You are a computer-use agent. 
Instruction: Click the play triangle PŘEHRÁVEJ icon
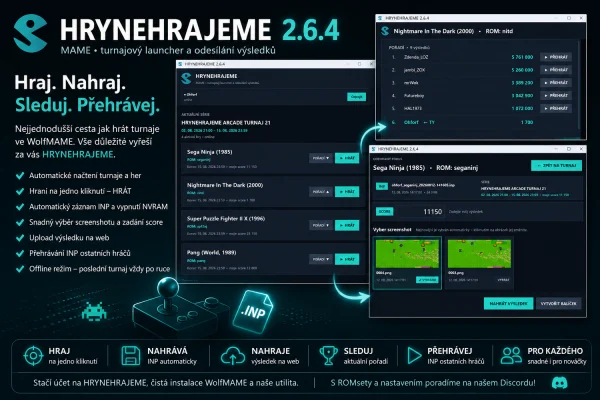point(414,356)
